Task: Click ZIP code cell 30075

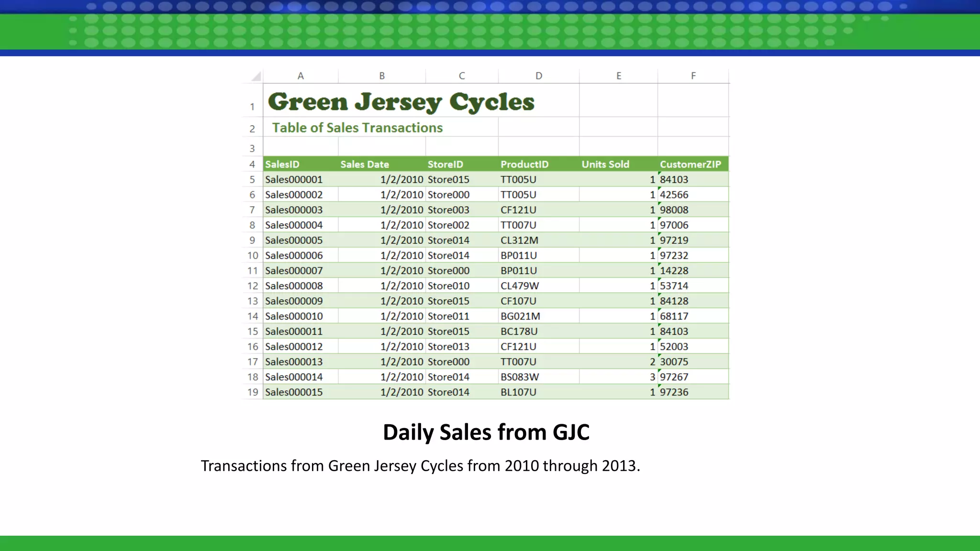Action: coord(674,362)
